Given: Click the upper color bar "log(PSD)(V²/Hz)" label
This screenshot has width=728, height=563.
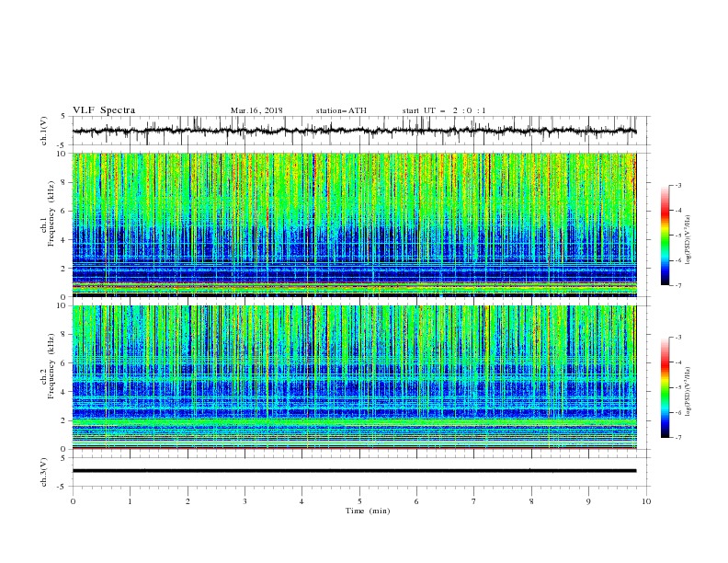Looking at the screenshot, I should point(688,240).
